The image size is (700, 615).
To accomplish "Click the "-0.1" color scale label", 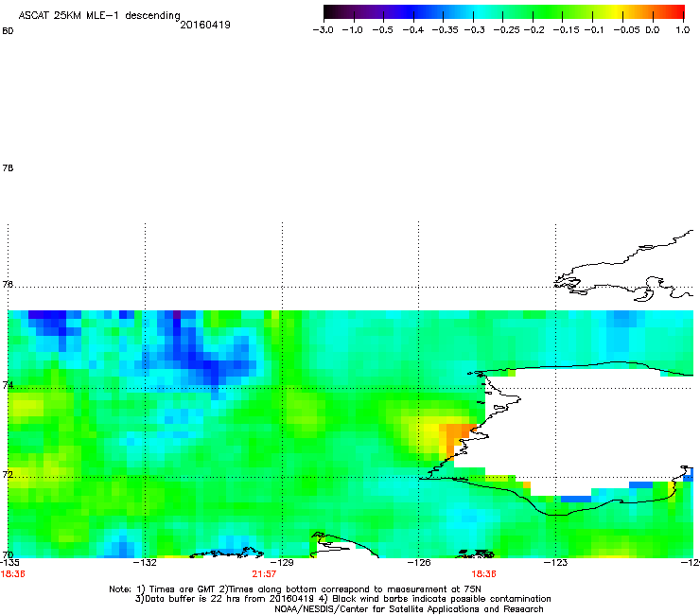I will click(x=593, y=30).
